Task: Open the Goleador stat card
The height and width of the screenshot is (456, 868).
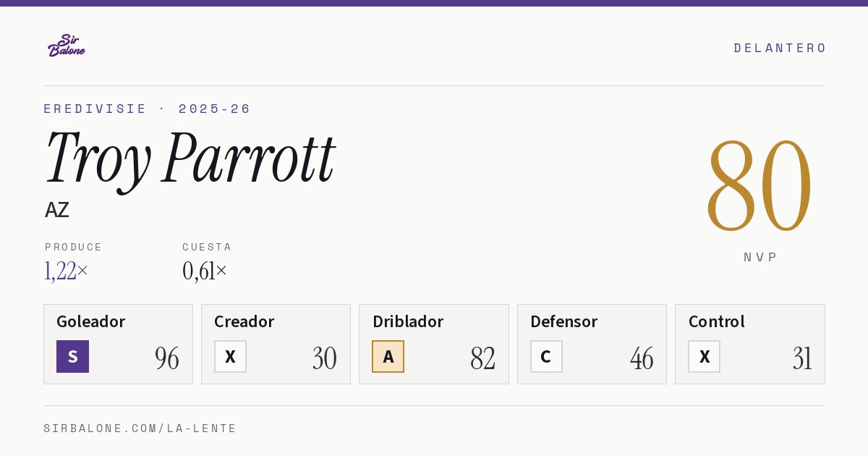Action: [x=118, y=344]
